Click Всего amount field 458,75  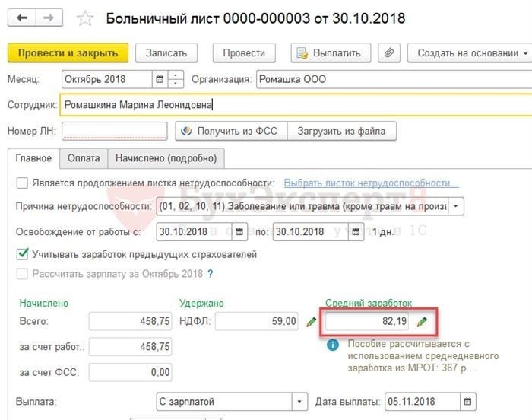point(130,321)
